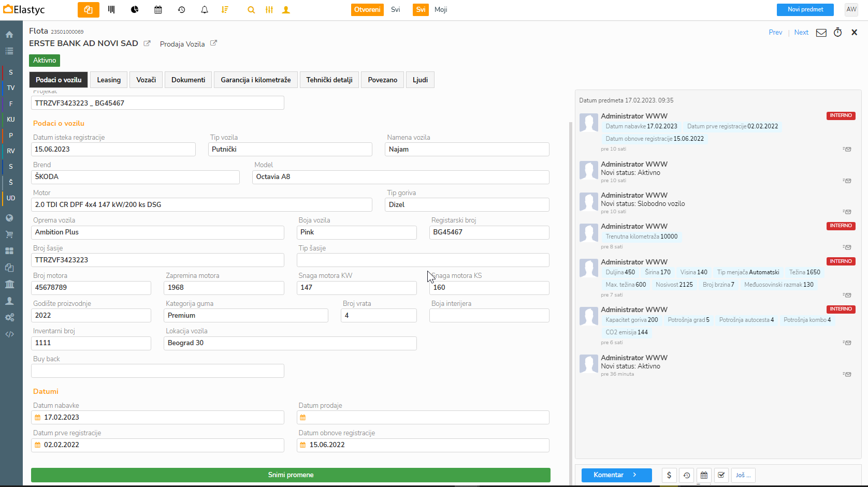This screenshot has height=487, width=868.
Task: Go to the Next record link
Action: point(801,33)
